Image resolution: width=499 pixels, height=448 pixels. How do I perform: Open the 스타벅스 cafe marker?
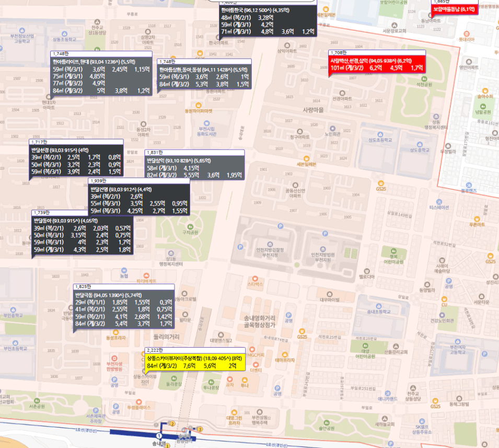(x=255, y=279)
